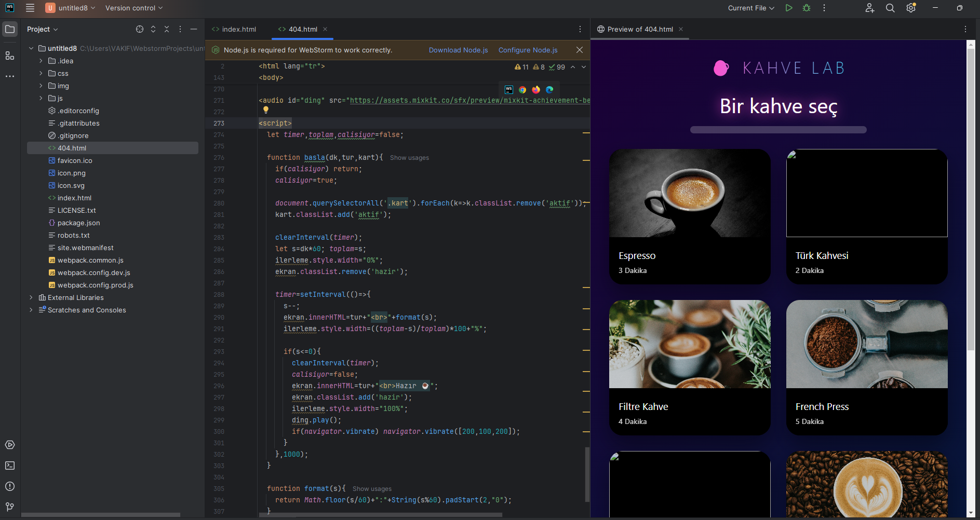The width and height of the screenshot is (980, 520).
Task: Go to previous highlighted error arrow
Action: click(573, 67)
